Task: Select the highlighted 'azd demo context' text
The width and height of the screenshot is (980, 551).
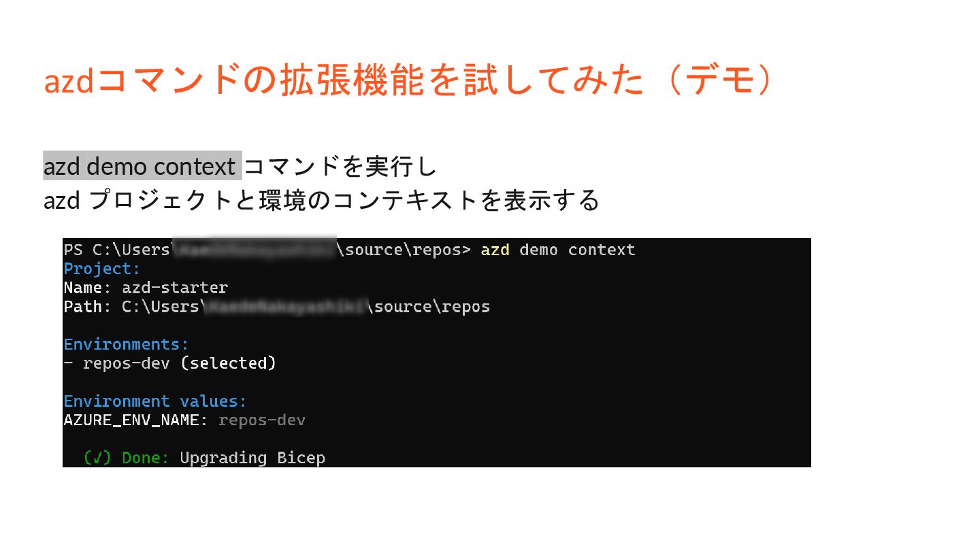Action: 142,165
